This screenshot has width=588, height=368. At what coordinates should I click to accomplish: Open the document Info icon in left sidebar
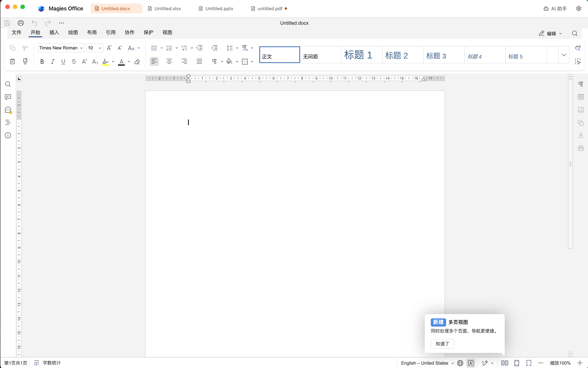[8, 135]
